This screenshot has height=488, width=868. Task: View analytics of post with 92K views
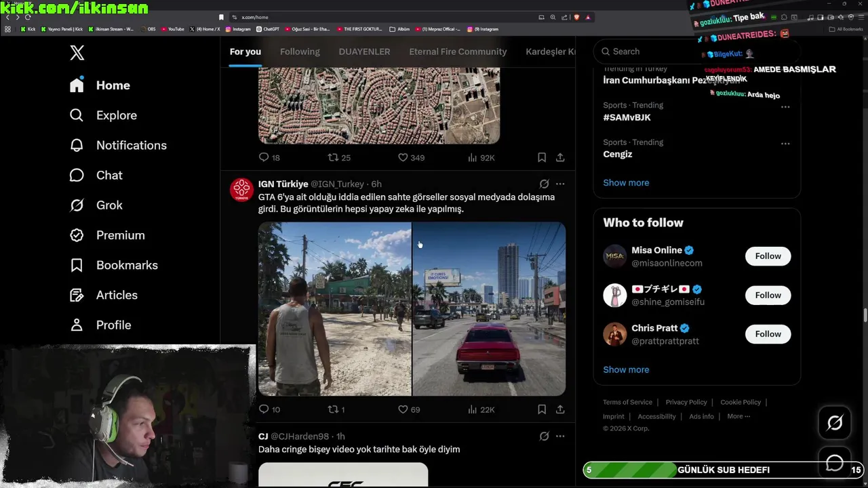481,157
